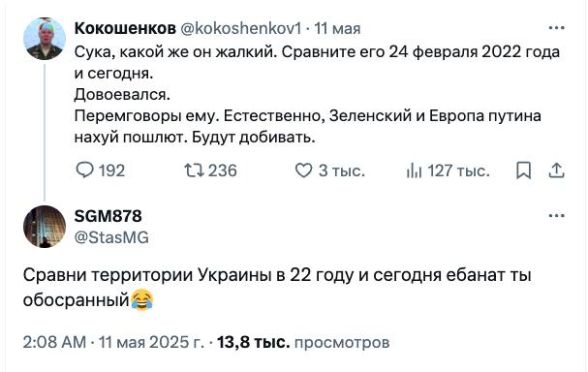588x372 pixels.
Task: Open the Кокошенков display name link
Action: click(x=125, y=28)
